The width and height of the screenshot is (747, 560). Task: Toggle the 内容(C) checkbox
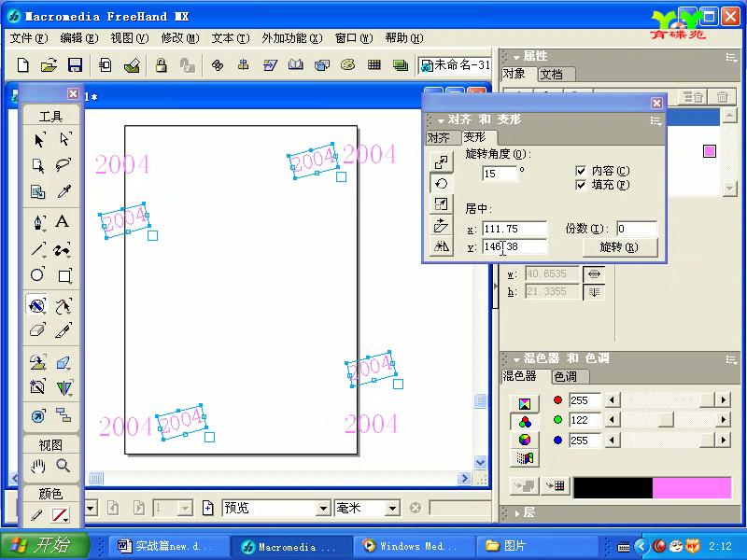point(581,171)
